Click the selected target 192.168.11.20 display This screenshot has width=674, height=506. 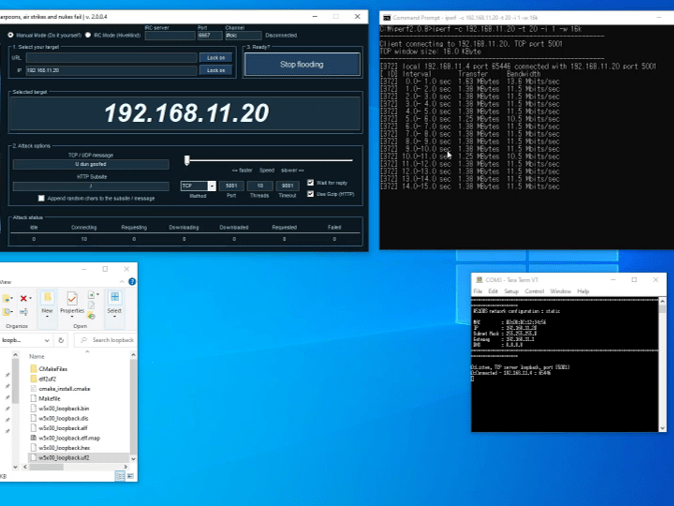point(186,113)
